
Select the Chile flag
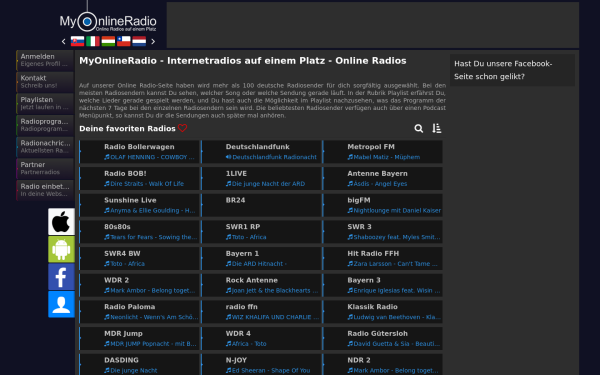[x=124, y=41]
